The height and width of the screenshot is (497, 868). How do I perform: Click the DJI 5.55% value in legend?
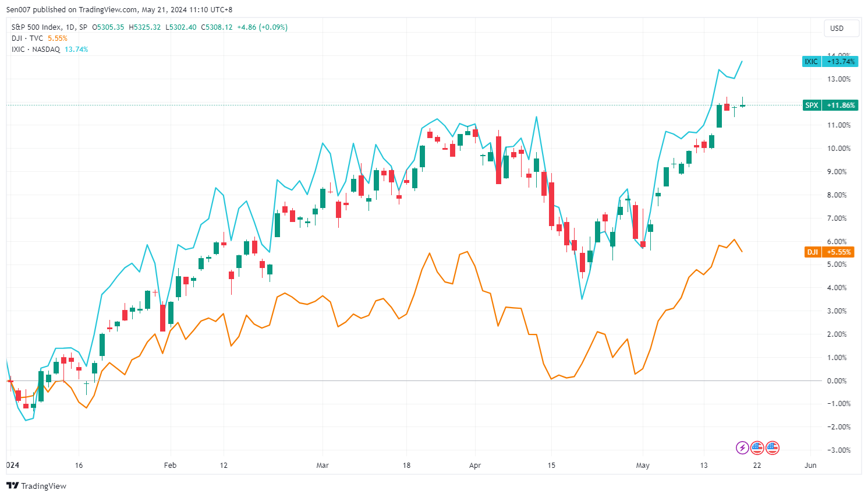pyautogui.click(x=58, y=38)
